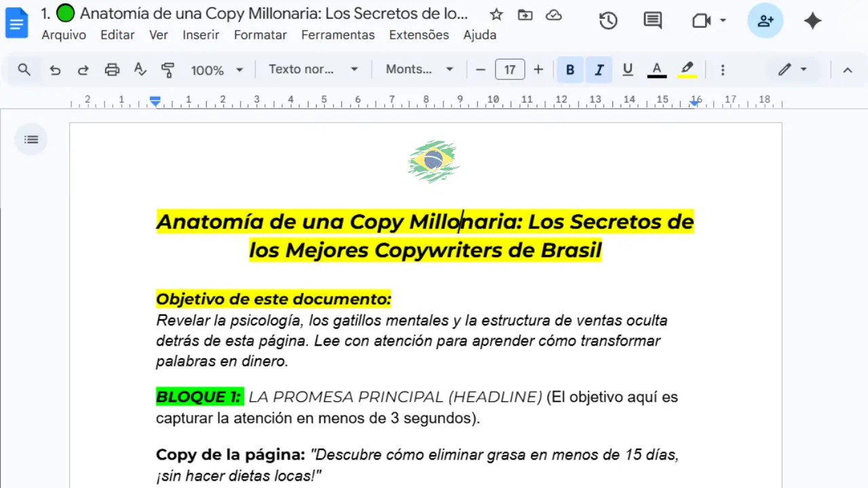Toggle bold formatting

tap(570, 69)
